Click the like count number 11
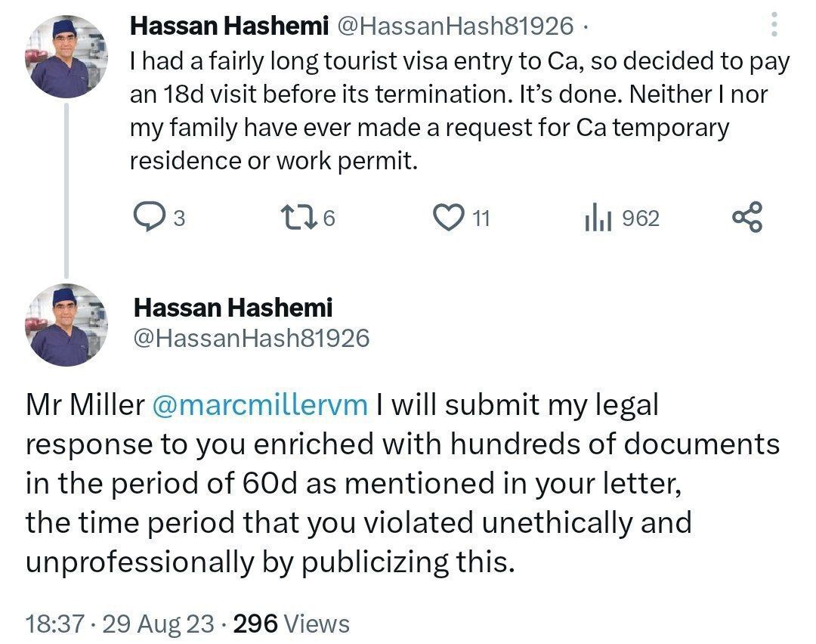The image size is (816, 644). pyautogui.click(x=481, y=218)
